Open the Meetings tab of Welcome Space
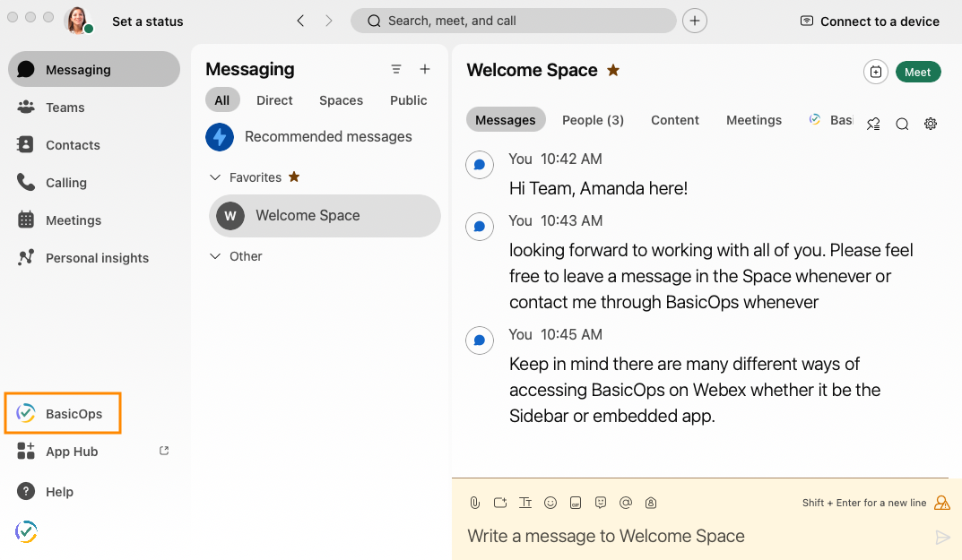962x560 pixels. 753,120
